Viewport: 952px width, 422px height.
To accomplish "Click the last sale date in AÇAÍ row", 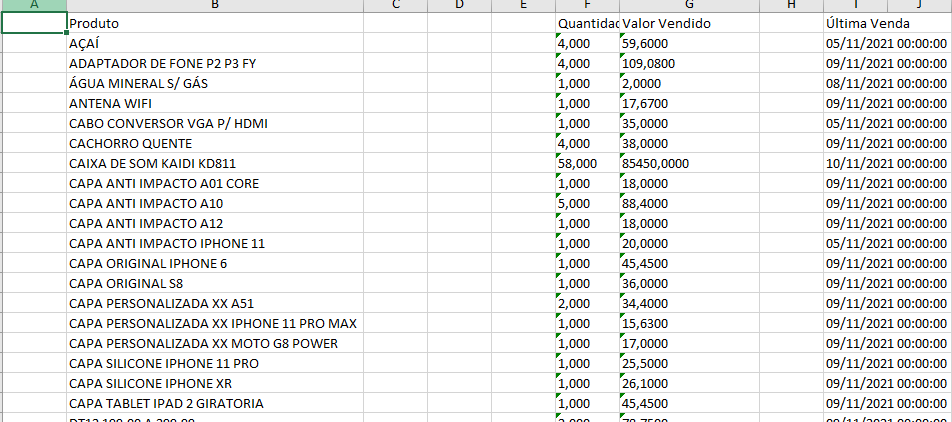I will tap(886, 43).
